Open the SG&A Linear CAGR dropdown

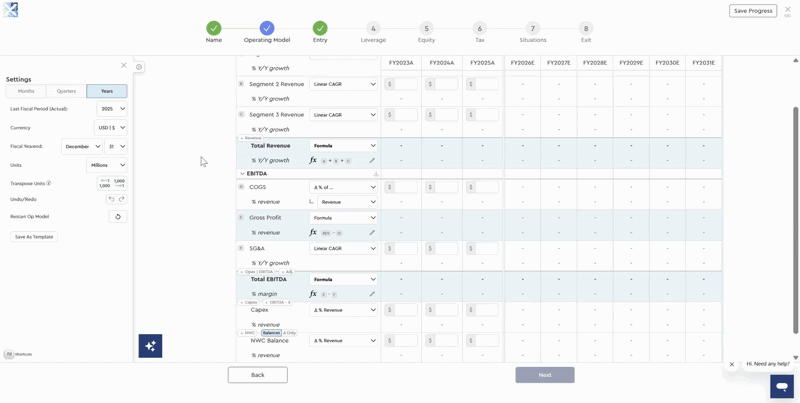point(343,248)
